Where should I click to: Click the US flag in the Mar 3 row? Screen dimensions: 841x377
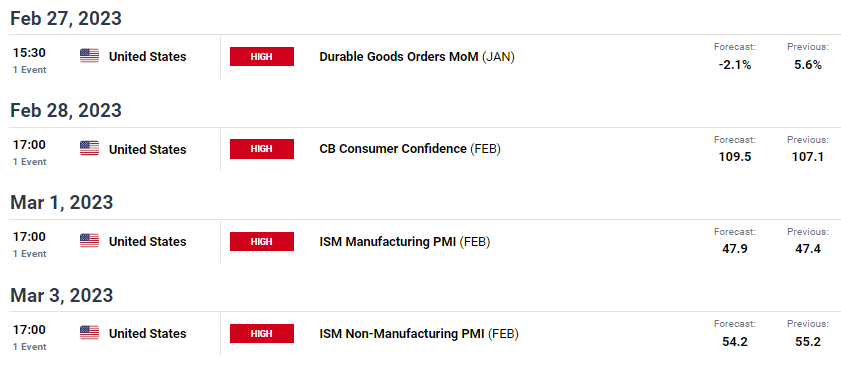click(x=90, y=333)
